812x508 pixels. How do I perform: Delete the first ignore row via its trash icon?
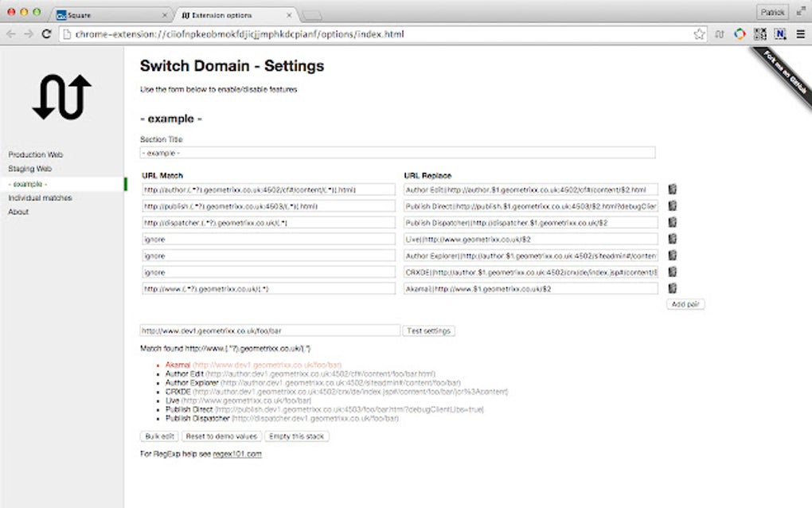click(x=672, y=239)
